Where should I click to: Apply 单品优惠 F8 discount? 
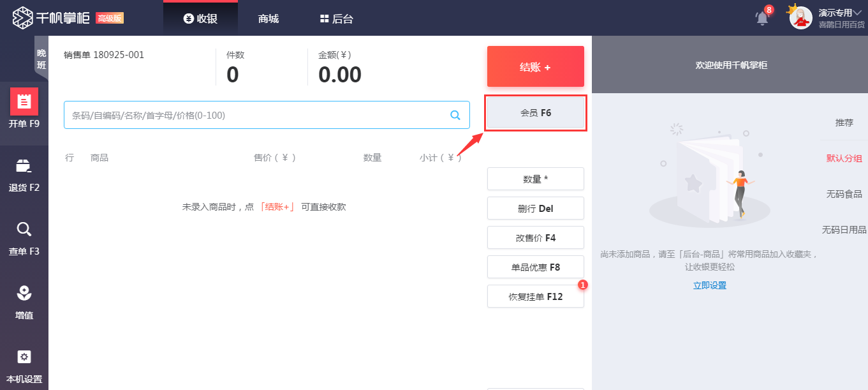pyautogui.click(x=535, y=267)
